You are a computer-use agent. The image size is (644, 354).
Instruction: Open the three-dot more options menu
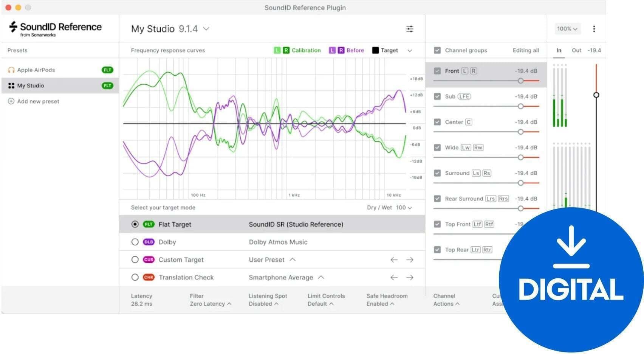(x=594, y=29)
